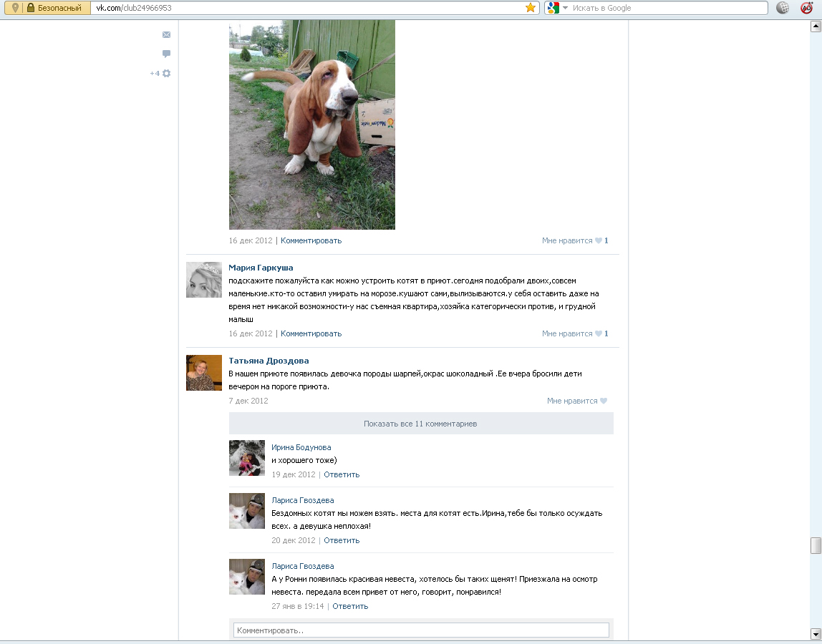Click Ответить on the 20 дек 2012 comment

(x=342, y=540)
